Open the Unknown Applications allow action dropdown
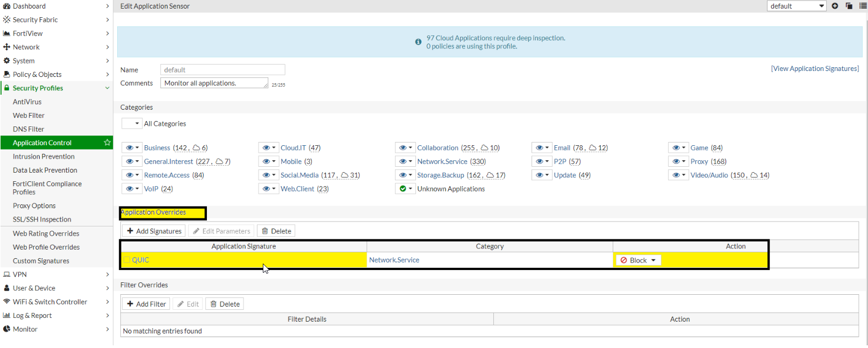The image size is (868, 348). tap(405, 189)
